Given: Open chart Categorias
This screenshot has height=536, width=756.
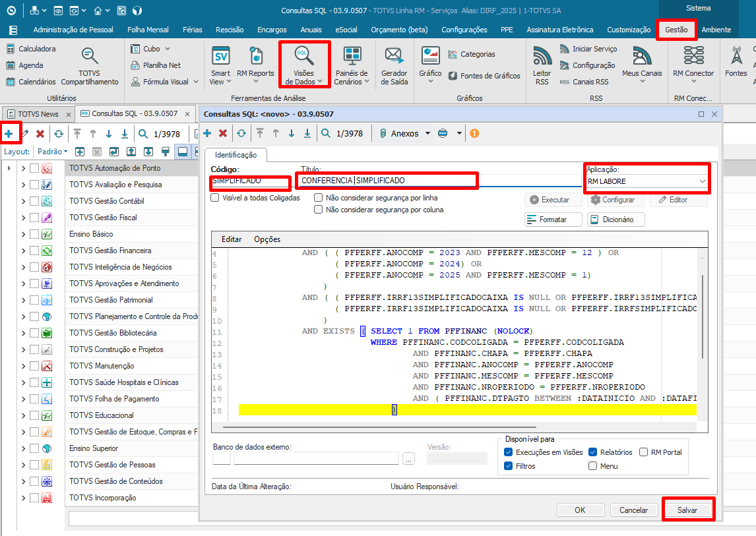Looking at the screenshot, I should [472, 54].
